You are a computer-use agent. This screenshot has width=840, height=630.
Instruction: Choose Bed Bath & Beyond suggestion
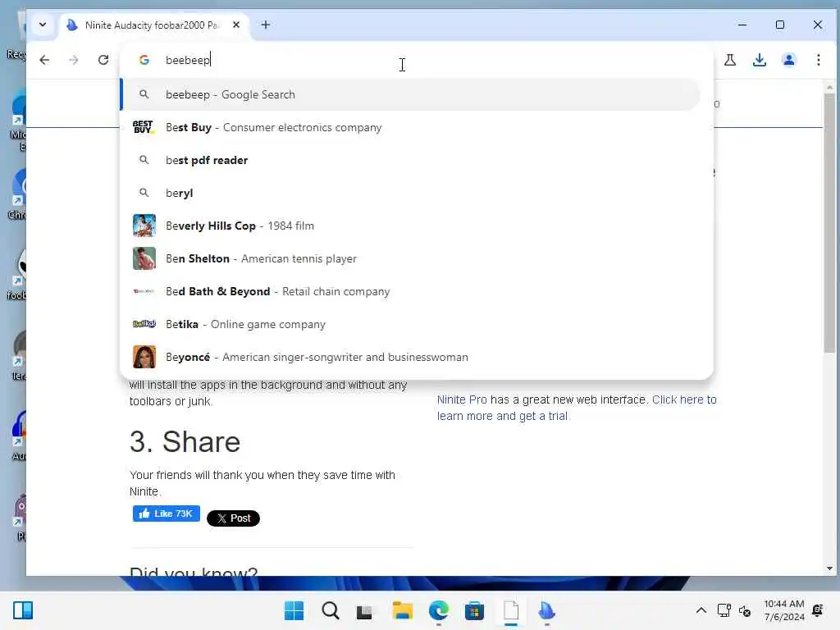tap(411, 291)
